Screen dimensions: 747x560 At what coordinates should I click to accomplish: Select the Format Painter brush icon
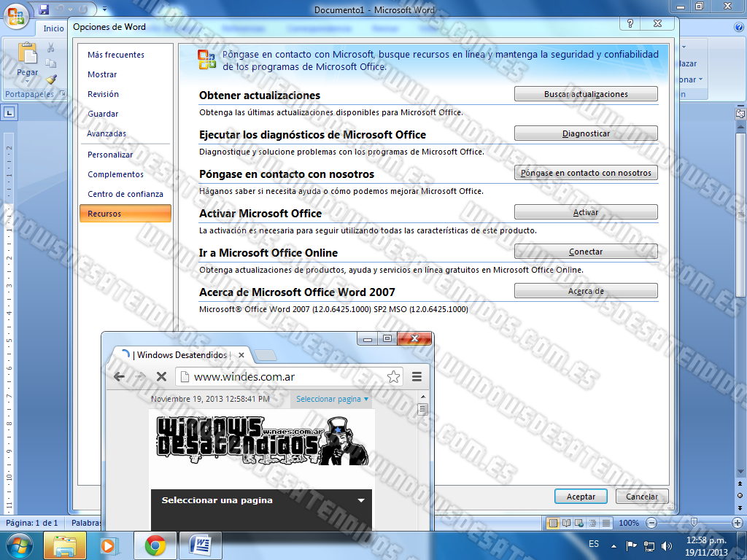tap(51, 79)
